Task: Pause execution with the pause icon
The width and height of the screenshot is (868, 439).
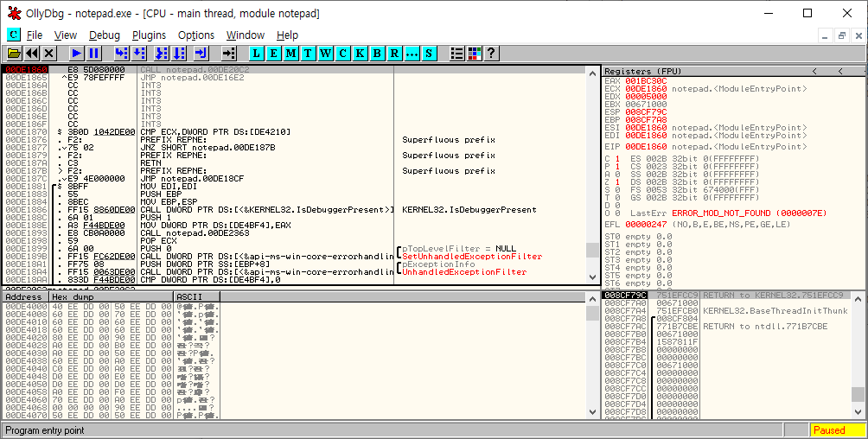Action: [x=94, y=53]
